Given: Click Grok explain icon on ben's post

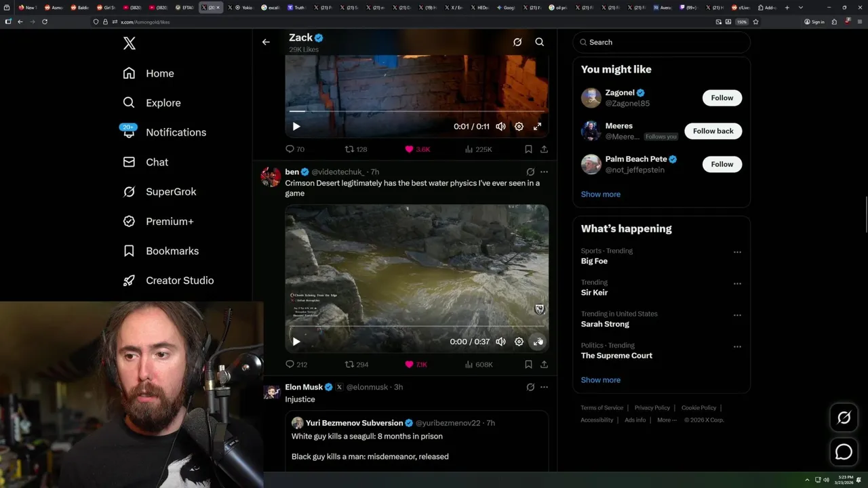Looking at the screenshot, I should [x=530, y=172].
